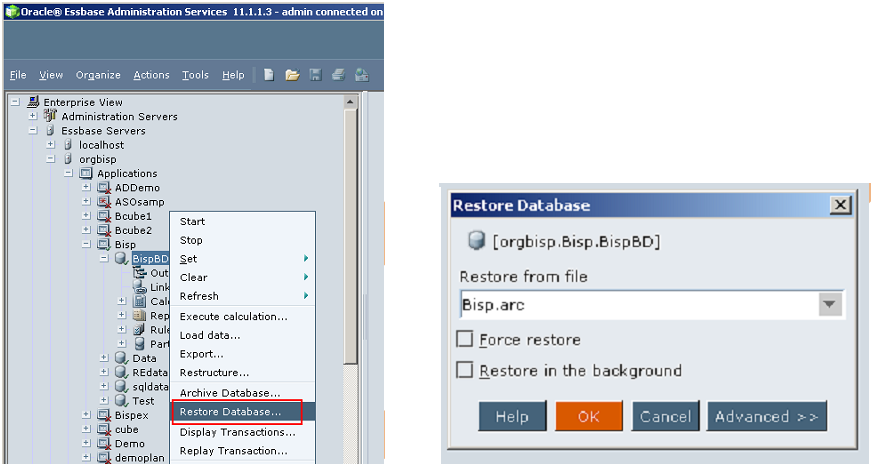
Task: Choose Archive Database from context menu
Action: 243,393
